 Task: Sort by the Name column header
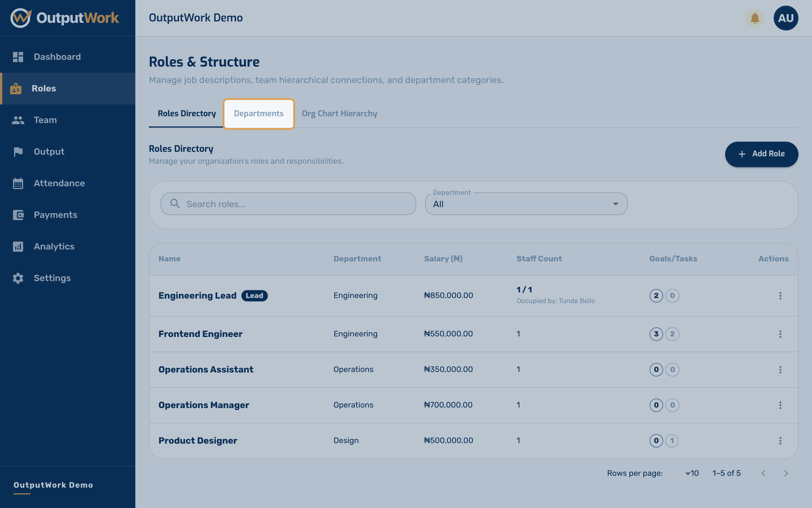coord(169,259)
